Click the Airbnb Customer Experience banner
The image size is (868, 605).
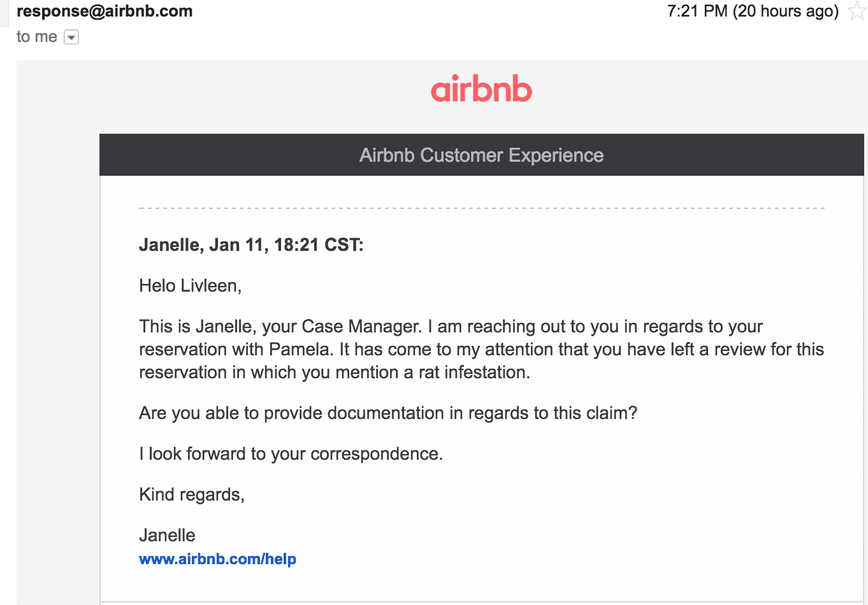pyautogui.click(x=482, y=155)
